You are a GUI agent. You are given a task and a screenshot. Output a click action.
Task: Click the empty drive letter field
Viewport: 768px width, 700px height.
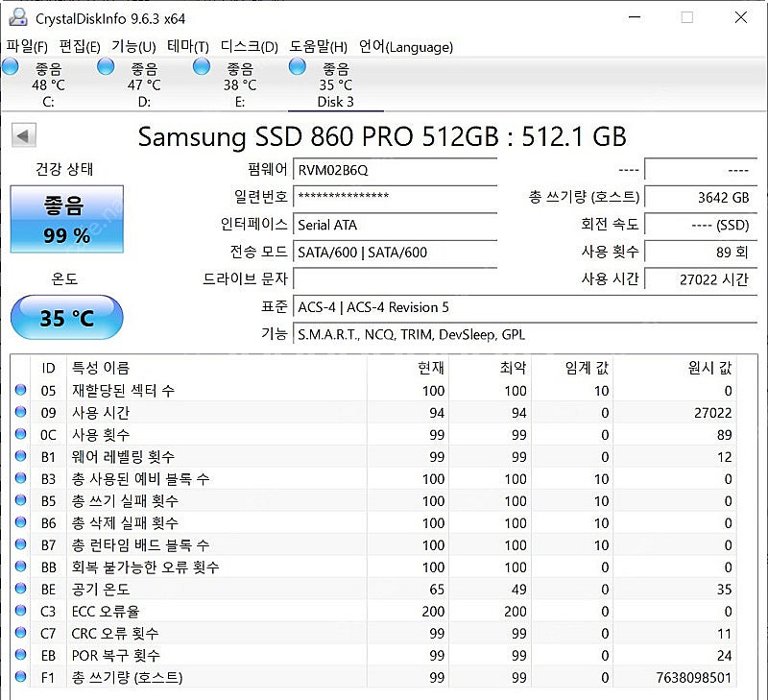coord(396,279)
